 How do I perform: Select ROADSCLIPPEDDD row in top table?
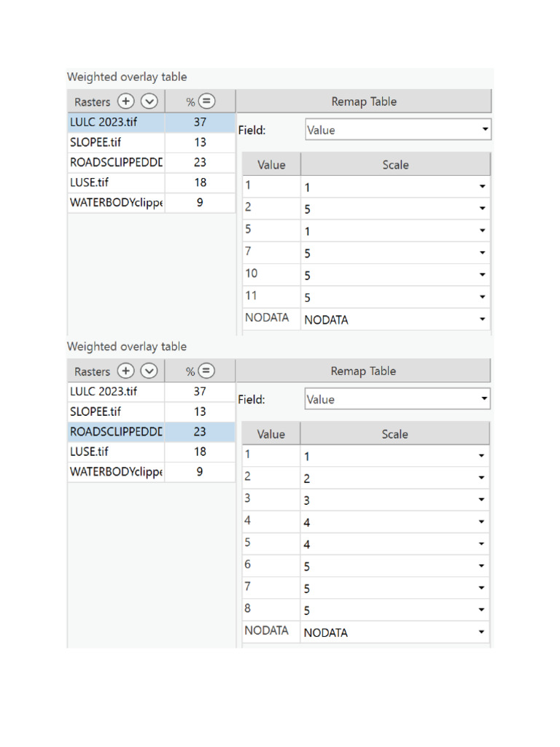[152, 162]
